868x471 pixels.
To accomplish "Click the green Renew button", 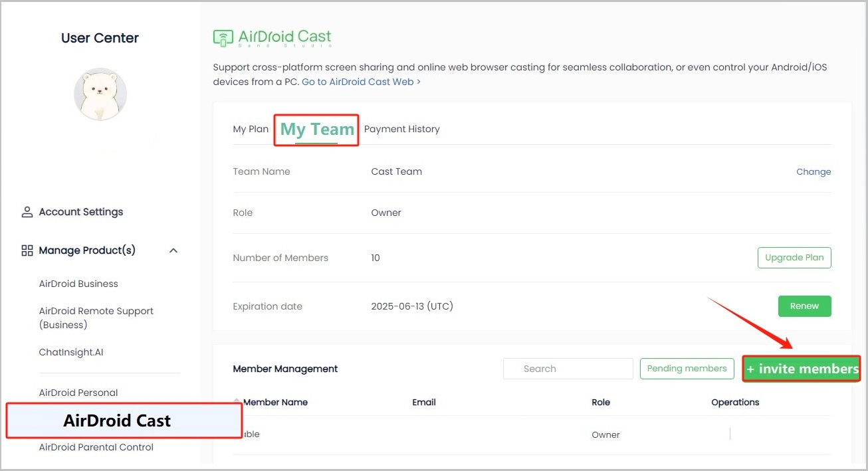I will point(804,306).
